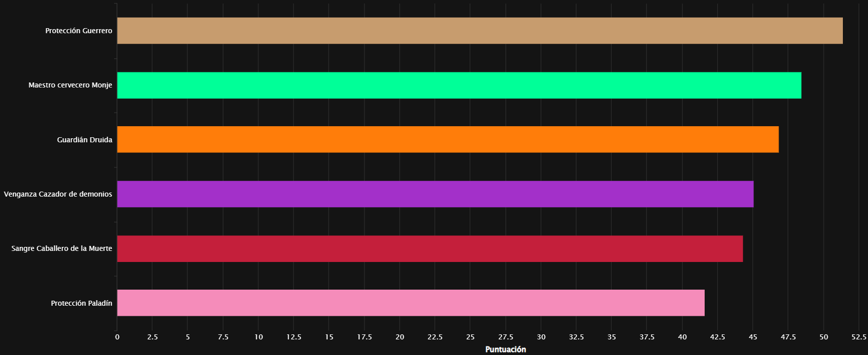868x355 pixels.
Task: Select the purple Venganza Cazador de demonios bar
Action: click(x=435, y=194)
